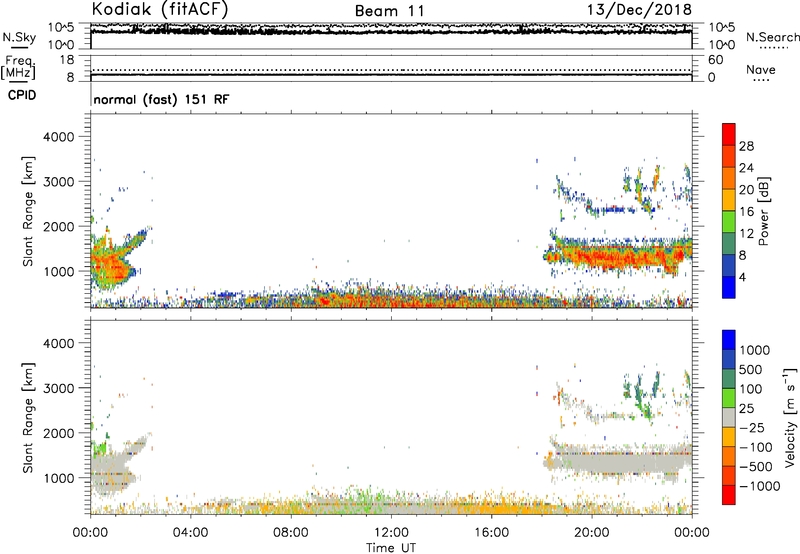This screenshot has height=554, width=800.
Task: Click the −25 label on Velocity colorbar
Action: coord(751,428)
